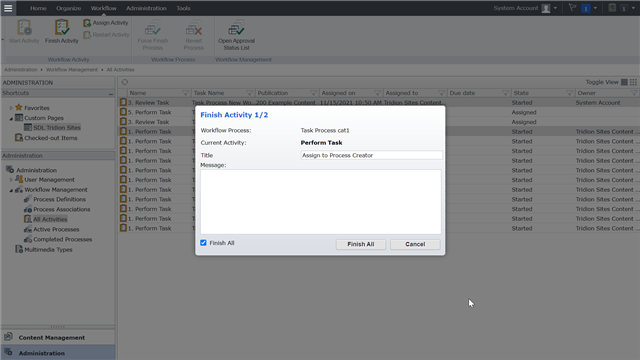Select the Workflow ribbon tab

104,8
